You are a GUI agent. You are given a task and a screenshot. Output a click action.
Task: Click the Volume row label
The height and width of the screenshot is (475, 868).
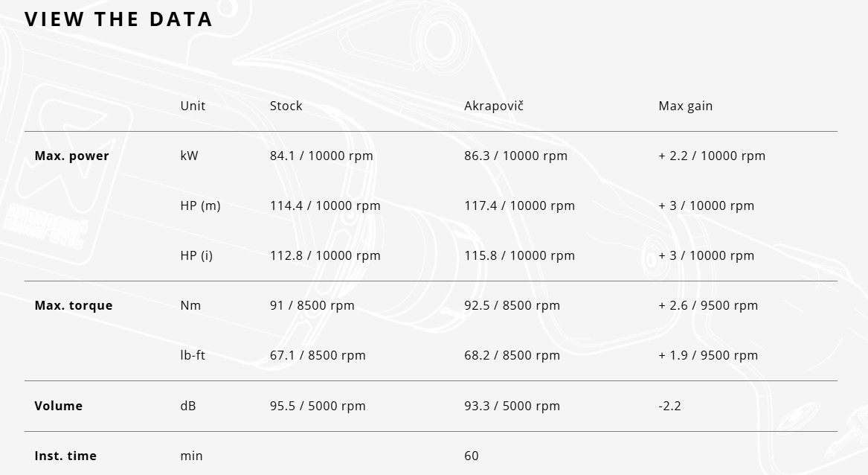click(58, 406)
